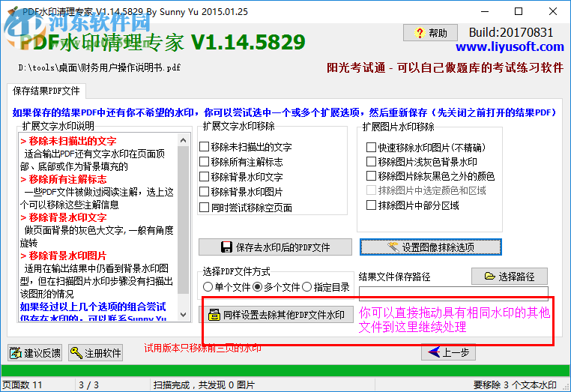
Task: Click the description list scrollbar thumb
Action: [183, 220]
